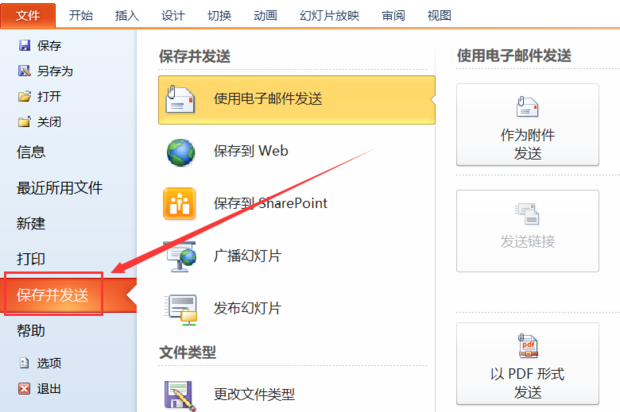This screenshot has width=620, height=412.
Task: Click the email envelope icon for 使用电子邮件发送
Action: click(x=180, y=99)
